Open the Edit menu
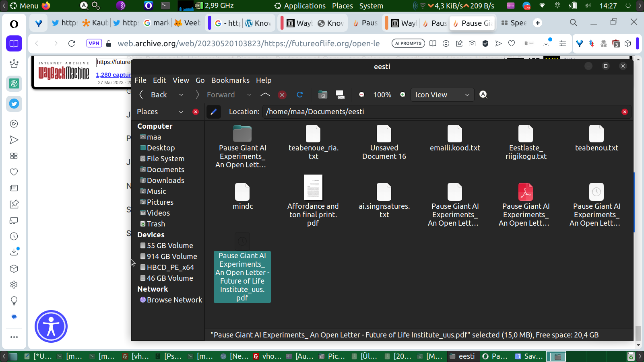Screen dimensions: 644x362 pos(159,80)
